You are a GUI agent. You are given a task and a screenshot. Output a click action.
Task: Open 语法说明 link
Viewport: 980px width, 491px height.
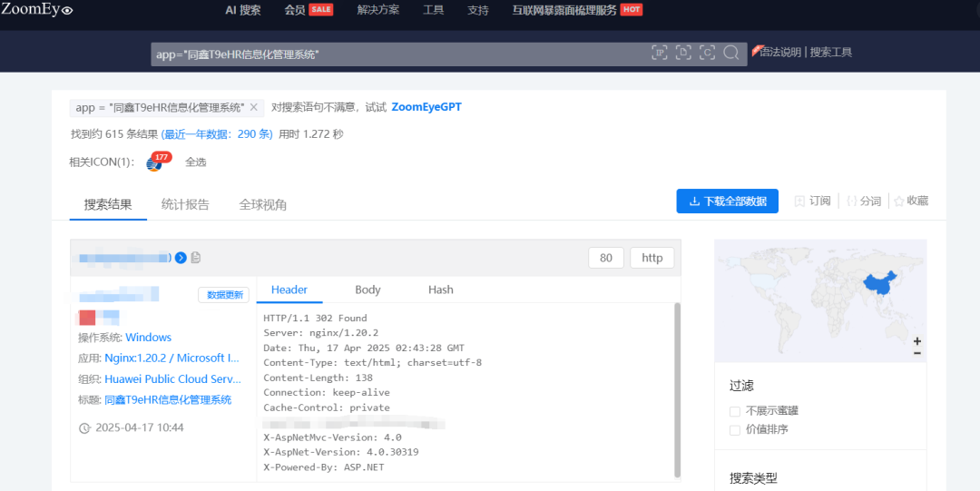[x=780, y=53]
